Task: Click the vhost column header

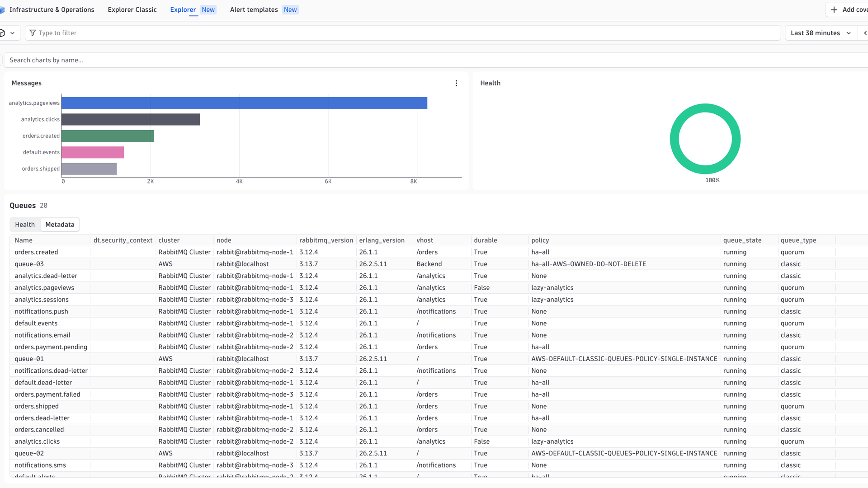Action: pos(425,240)
